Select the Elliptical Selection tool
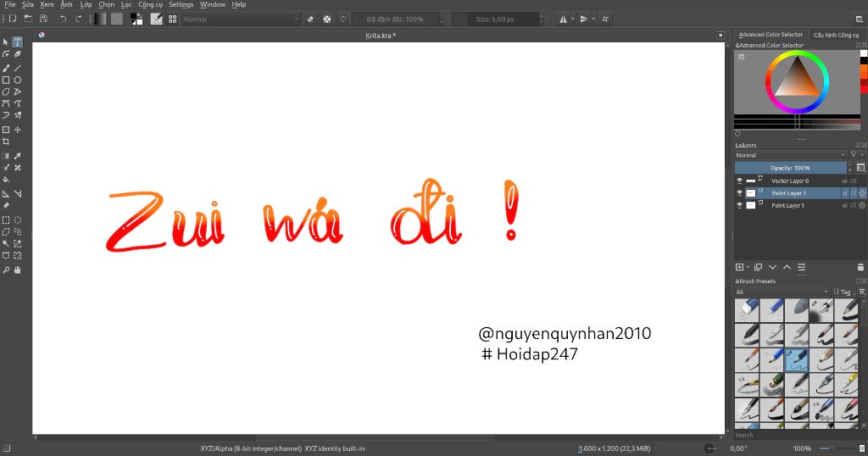 pyautogui.click(x=18, y=220)
